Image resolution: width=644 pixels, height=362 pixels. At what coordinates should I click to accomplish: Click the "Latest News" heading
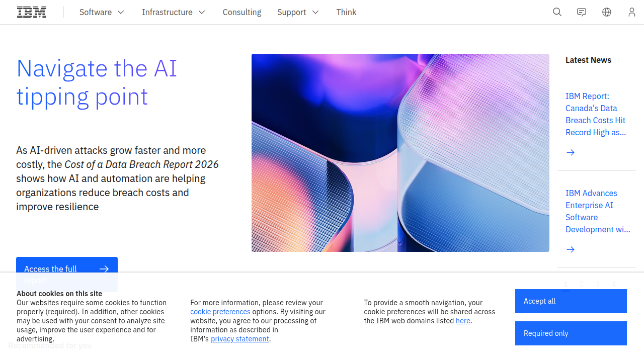588,60
